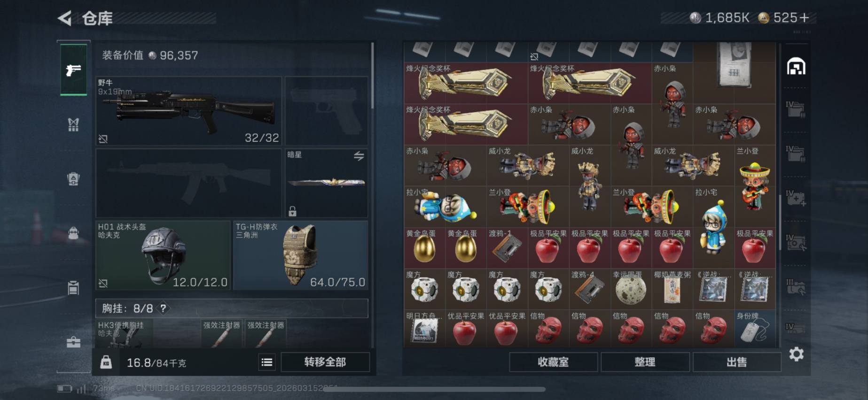Select the main warehouse icon at top right
868x400 pixels.
click(x=796, y=67)
